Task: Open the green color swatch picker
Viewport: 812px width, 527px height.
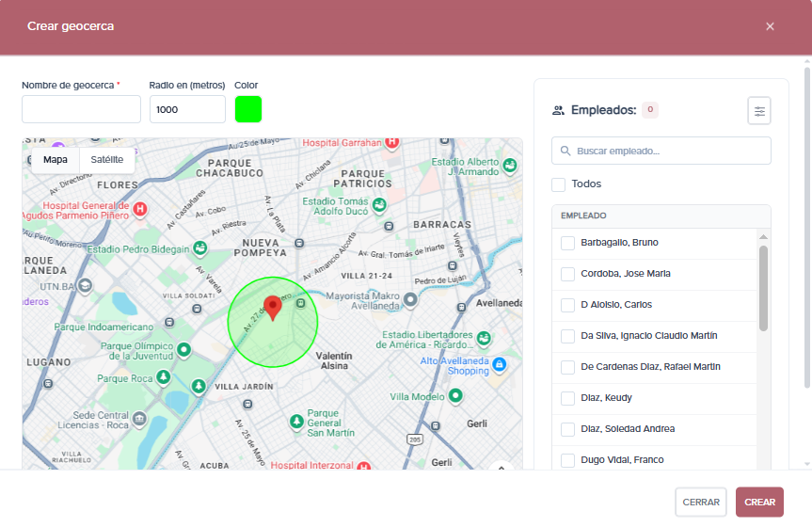Action: [248, 109]
